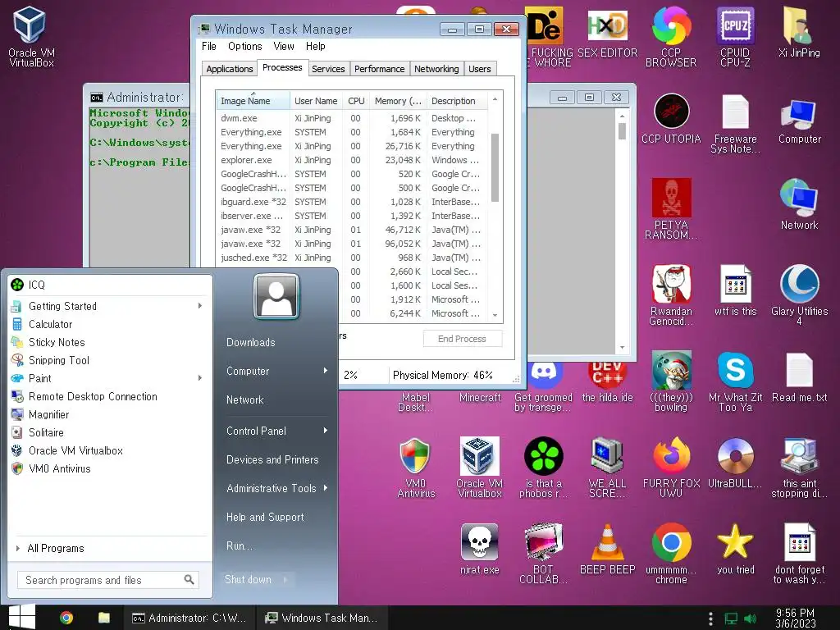The image size is (840, 630).
Task: Expand the Administrative Tools submenu arrow
Action: (325, 487)
